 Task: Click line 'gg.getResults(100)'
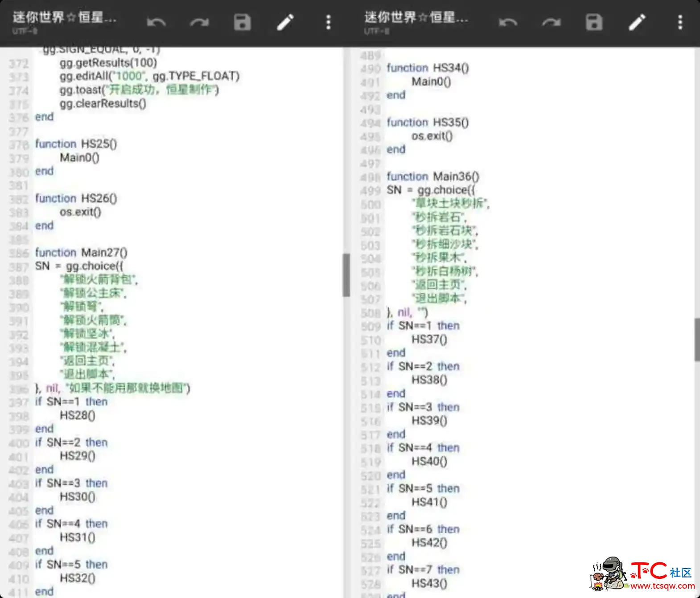(108, 63)
